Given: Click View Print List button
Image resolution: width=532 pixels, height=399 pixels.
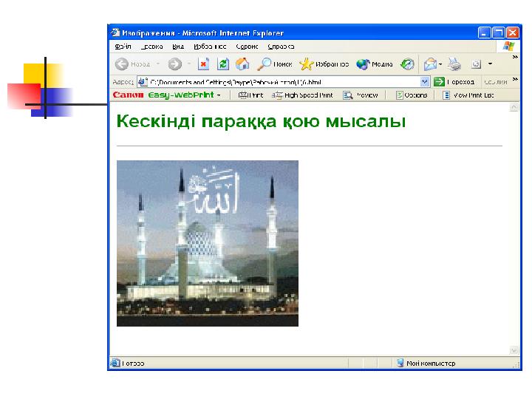Looking at the screenshot, I should 468,95.
